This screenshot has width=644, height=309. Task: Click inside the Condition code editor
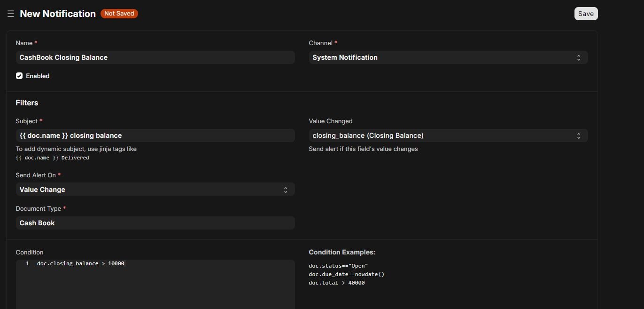155,285
